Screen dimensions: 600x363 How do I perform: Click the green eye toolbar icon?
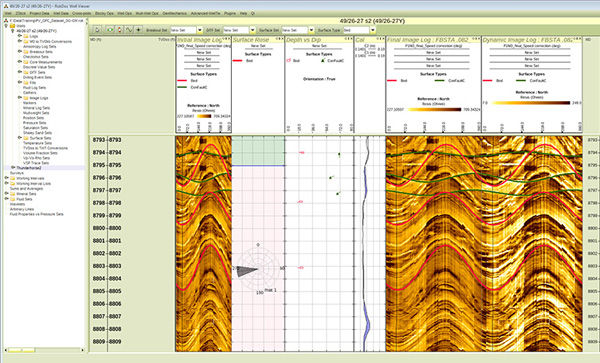coord(111,29)
